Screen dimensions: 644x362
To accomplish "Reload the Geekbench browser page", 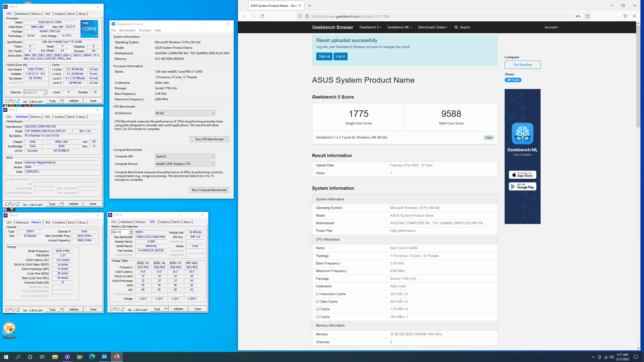I will tap(262, 16).
